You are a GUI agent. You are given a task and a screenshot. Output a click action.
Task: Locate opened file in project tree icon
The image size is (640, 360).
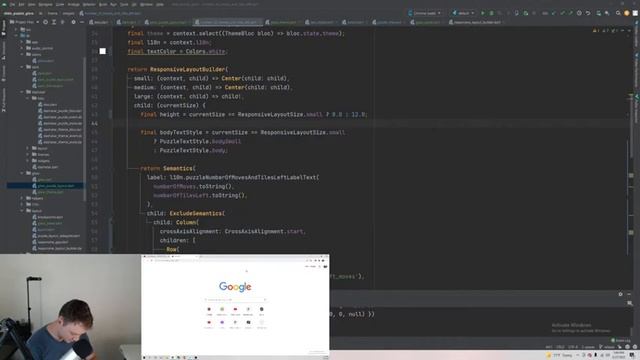[x=45, y=22]
